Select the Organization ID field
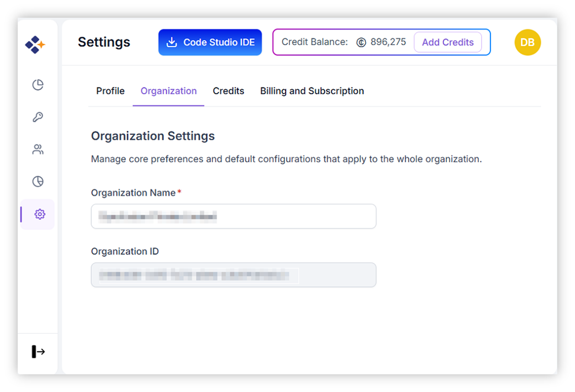575x392 pixels. [233, 275]
